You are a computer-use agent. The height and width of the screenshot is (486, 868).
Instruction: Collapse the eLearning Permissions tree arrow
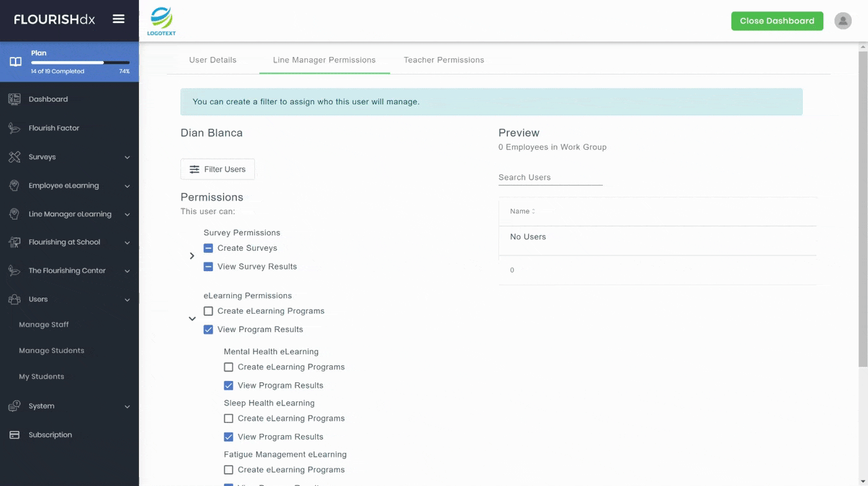[x=192, y=319]
